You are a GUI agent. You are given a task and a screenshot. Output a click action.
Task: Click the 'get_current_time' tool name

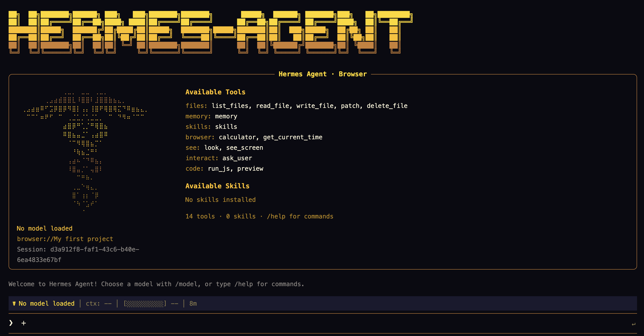pyautogui.click(x=292, y=137)
